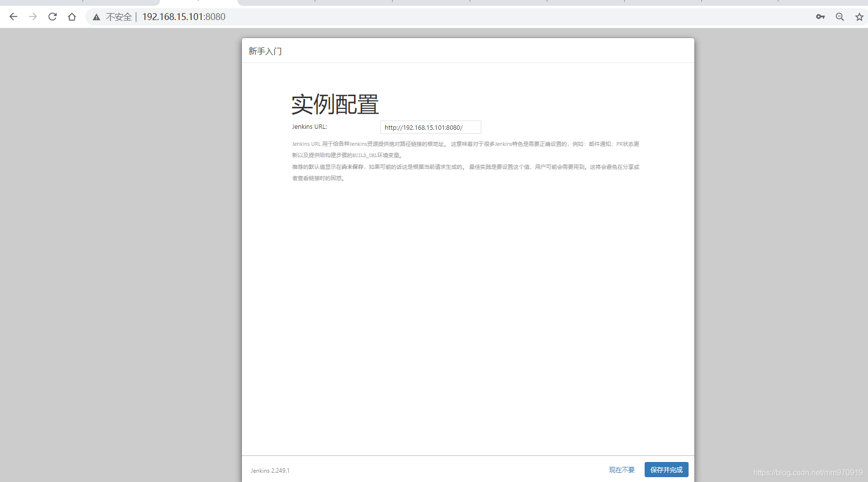Image resolution: width=868 pixels, height=482 pixels.
Task: Click the 不安全 security label
Action: click(x=119, y=17)
